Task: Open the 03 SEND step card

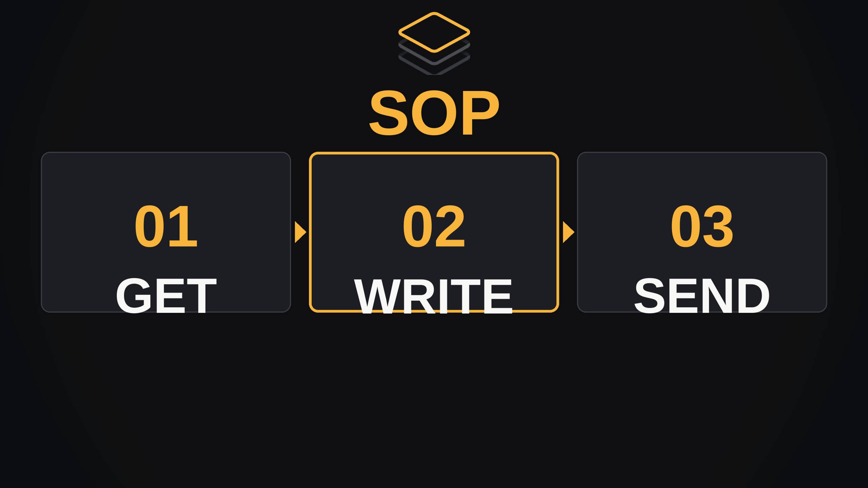Action: tap(702, 232)
